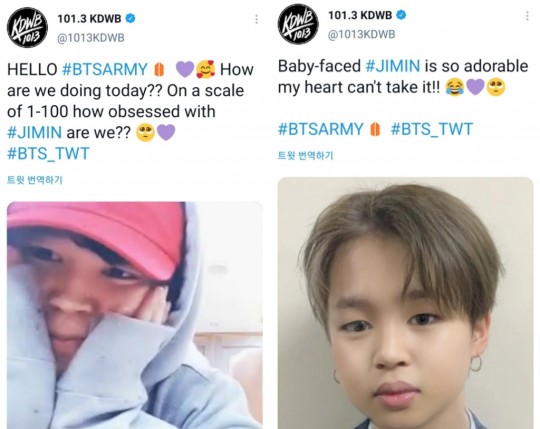540x429 pixels.
Task: Click verified badge beside left 101.3 KDWB name
Action: tap(130, 18)
